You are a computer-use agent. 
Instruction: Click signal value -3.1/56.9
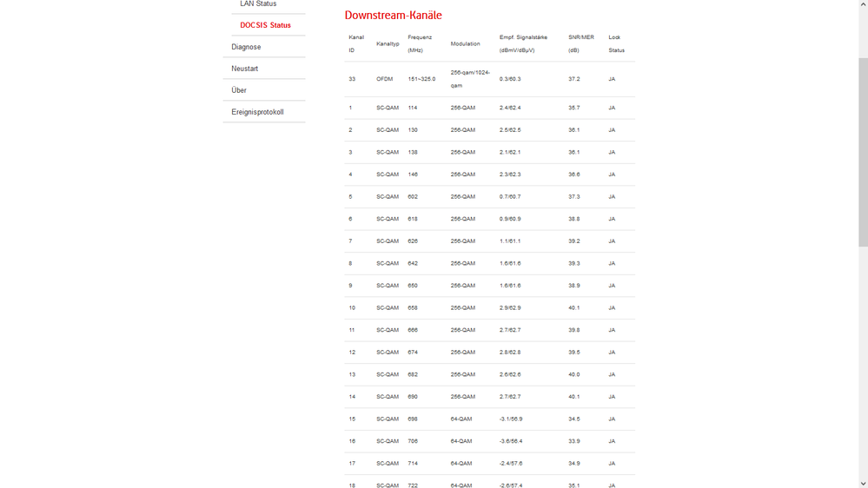[x=511, y=419]
